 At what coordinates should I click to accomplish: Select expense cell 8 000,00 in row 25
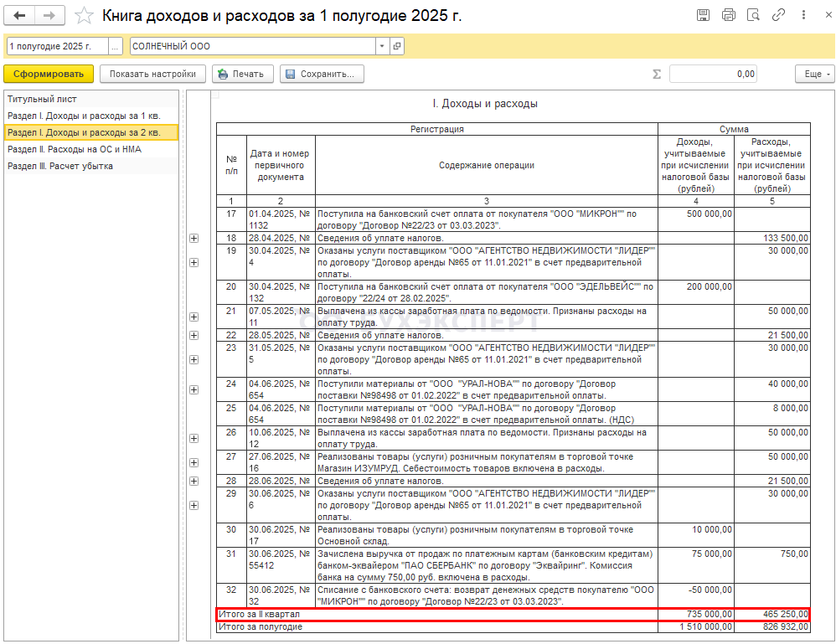coord(772,414)
